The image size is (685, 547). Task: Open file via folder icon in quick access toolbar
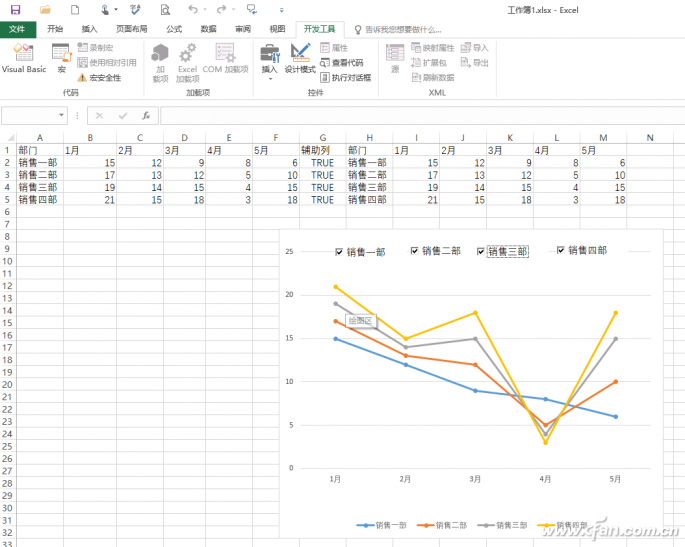click(45, 10)
